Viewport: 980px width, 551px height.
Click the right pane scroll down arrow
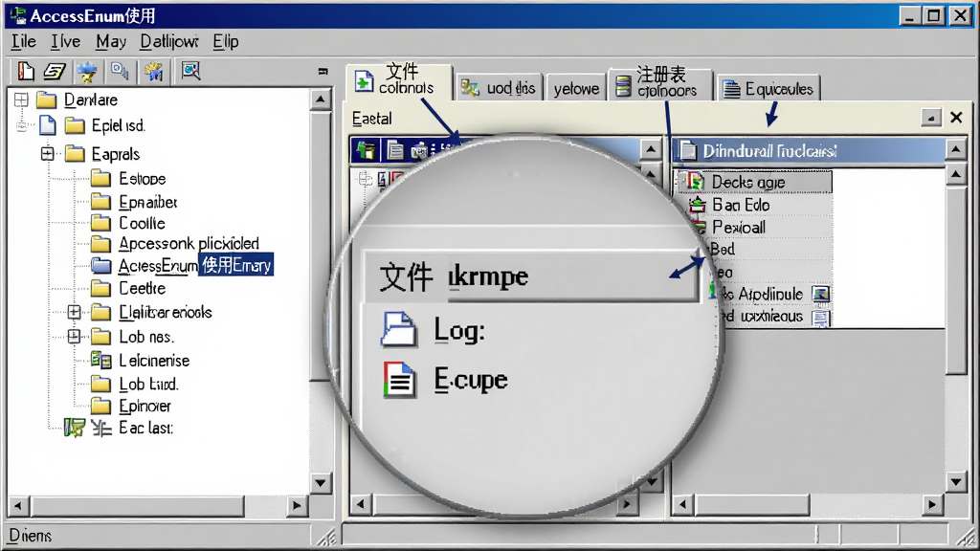point(956,482)
